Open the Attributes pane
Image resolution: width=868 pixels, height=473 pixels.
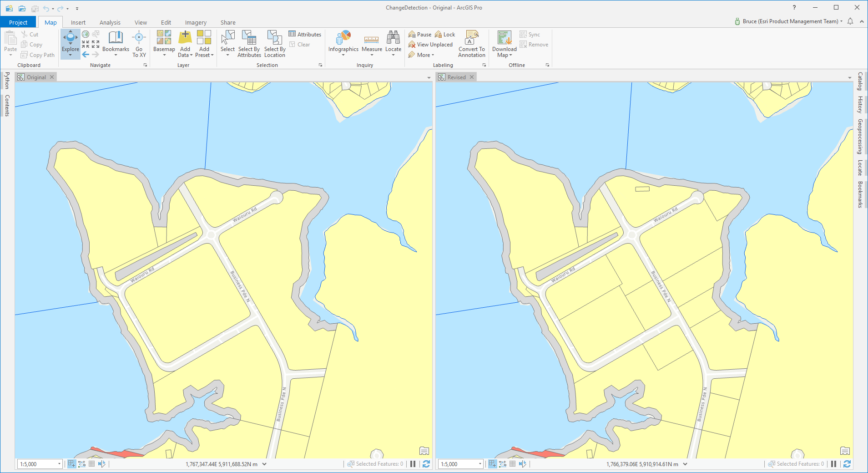(305, 34)
